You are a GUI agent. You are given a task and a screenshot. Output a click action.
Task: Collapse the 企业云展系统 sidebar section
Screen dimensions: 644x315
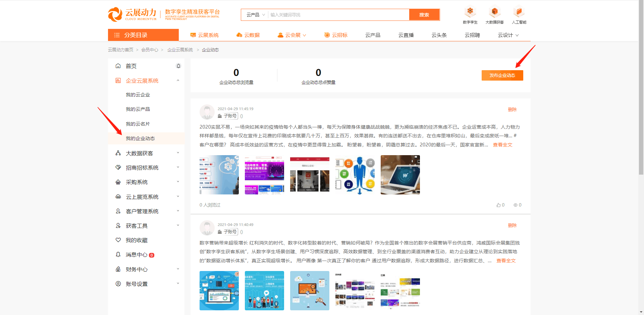178,80
